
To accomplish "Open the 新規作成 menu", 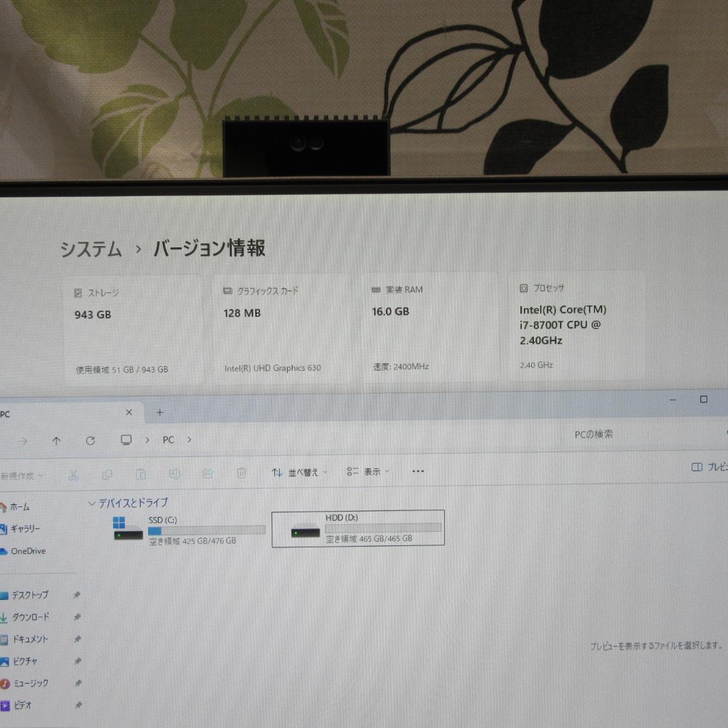I will coord(20,475).
